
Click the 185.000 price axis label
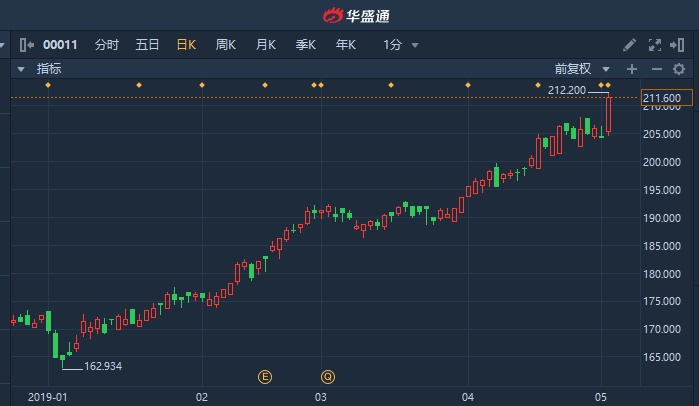pos(662,246)
